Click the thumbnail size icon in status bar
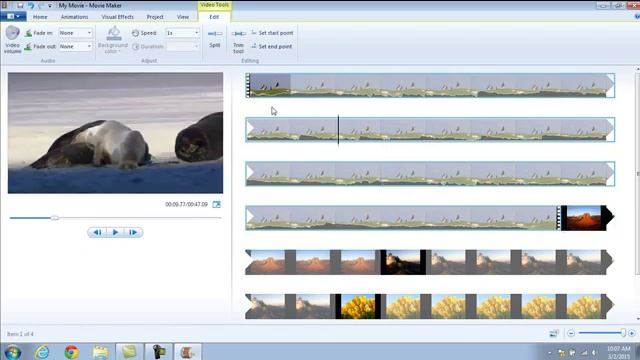 553,333
